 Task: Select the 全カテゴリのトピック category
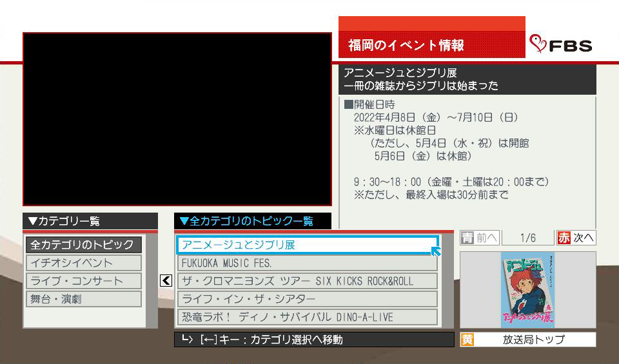click(84, 245)
